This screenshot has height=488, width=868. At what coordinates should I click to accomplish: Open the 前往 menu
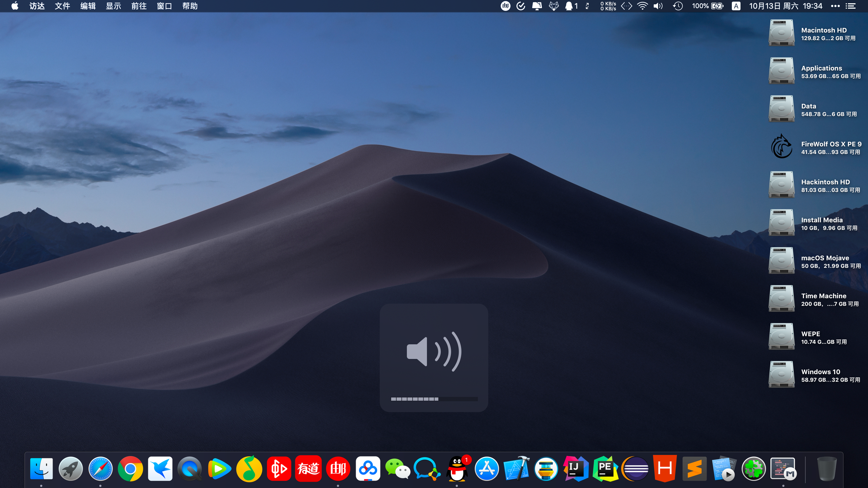click(139, 6)
